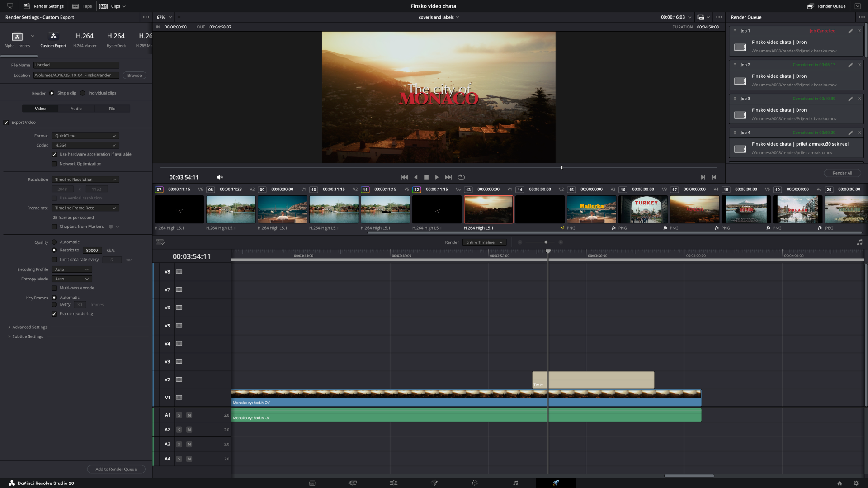Open the Codec H.264 dropdown
Image resolution: width=868 pixels, height=488 pixels.
tap(85, 145)
